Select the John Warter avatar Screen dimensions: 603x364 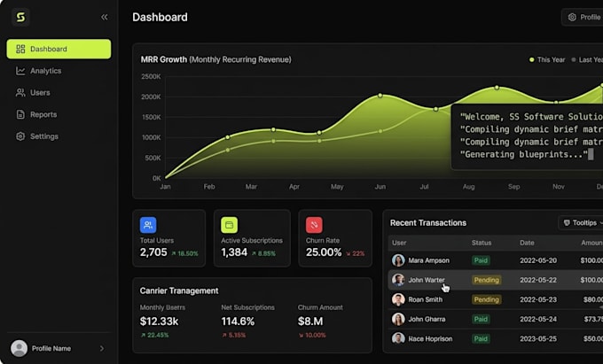pos(398,280)
